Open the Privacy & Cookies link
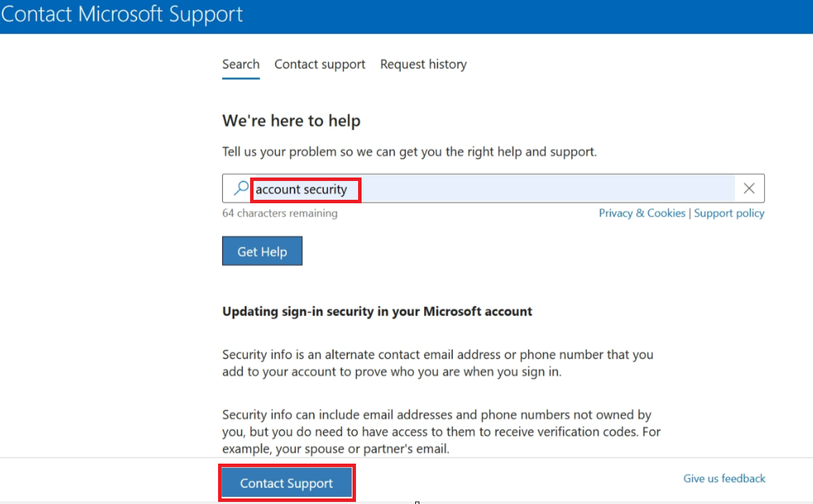813x504 pixels. (642, 213)
